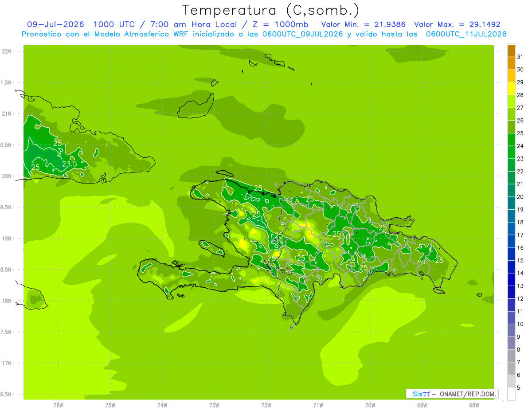Click the legend value "14"

pyautogui.click(x=520, y=273)
